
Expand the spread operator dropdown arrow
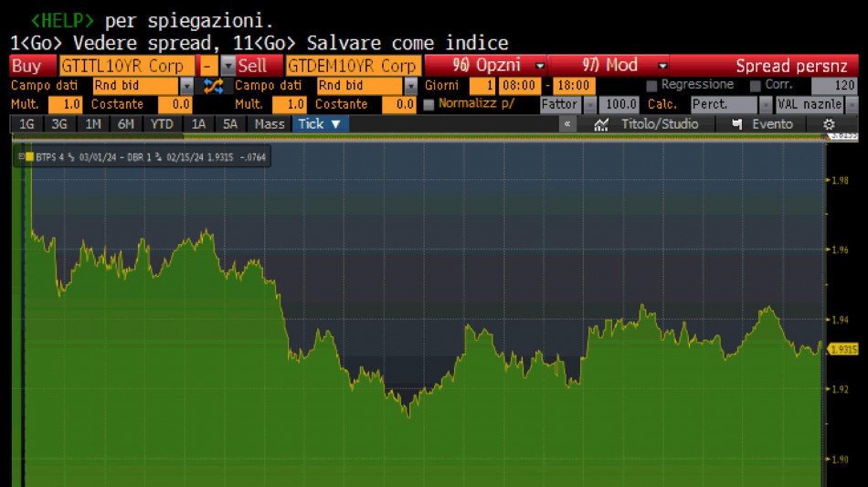tap(228, 66)
